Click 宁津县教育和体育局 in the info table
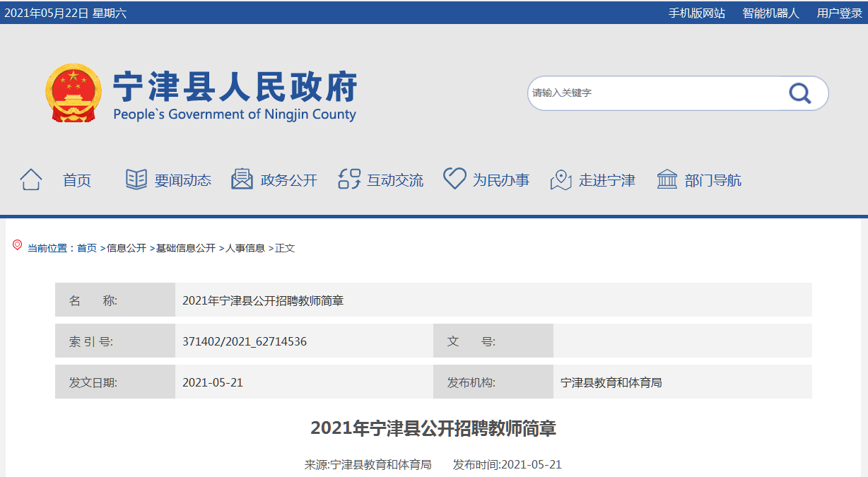Image resolution: width=868 pixels, height=477 pixels. [611, 383]
